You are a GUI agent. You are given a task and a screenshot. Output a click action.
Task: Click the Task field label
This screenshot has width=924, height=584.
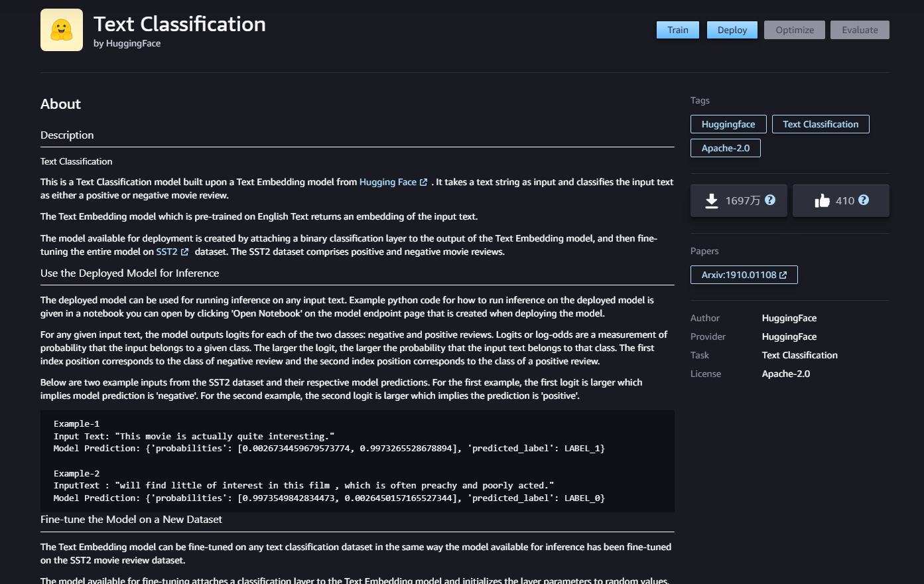pos(700,355)
